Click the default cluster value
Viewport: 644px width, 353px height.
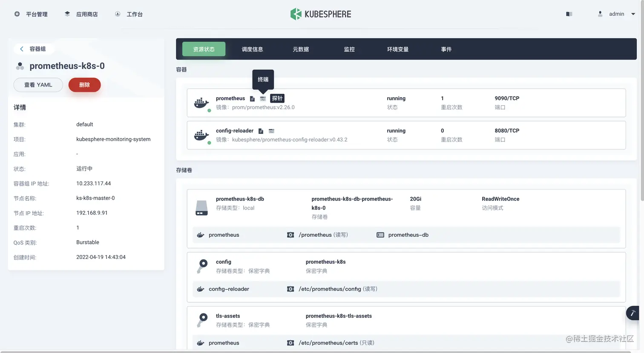tap(85, 124)
